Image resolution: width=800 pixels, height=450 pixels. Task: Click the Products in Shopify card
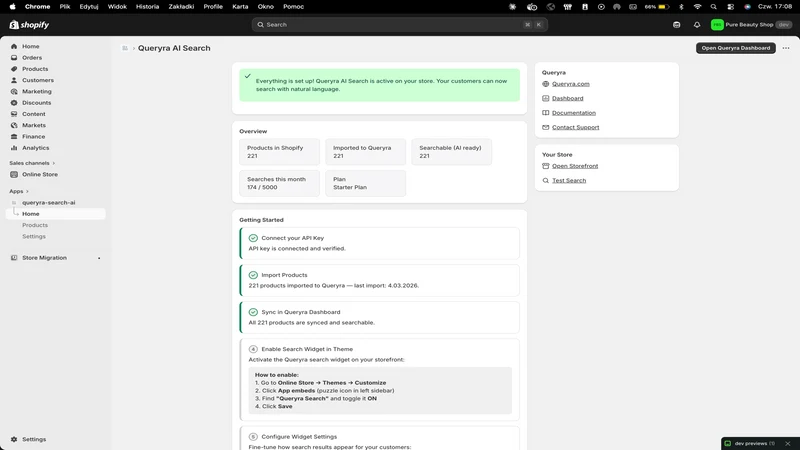click(280, 152)
